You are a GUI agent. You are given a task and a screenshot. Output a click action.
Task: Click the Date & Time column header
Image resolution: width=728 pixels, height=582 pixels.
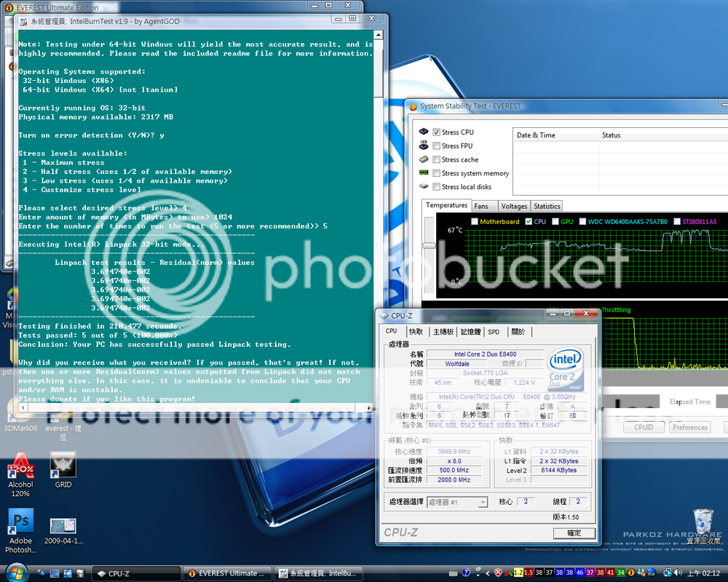coord(556,135)
